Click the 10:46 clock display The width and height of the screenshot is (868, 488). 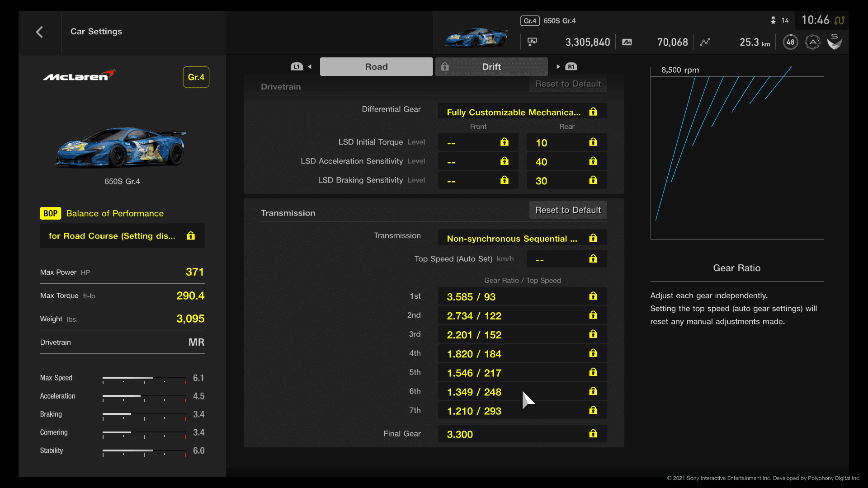pos(815,20)
